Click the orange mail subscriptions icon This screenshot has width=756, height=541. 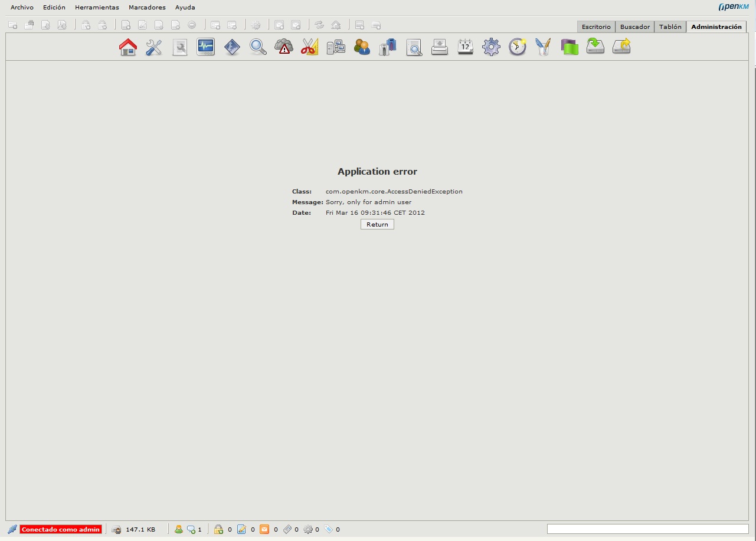click(x=264, y=529)
